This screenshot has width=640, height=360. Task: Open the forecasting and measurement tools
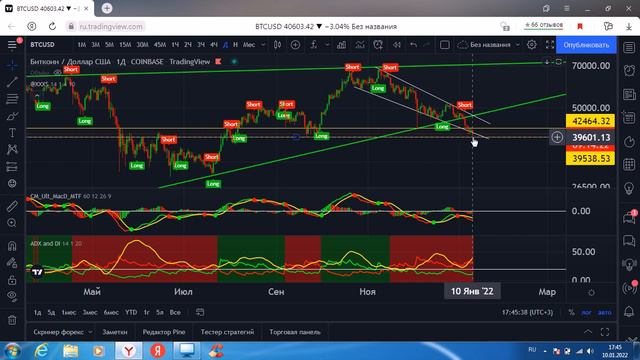click(12, 167)
